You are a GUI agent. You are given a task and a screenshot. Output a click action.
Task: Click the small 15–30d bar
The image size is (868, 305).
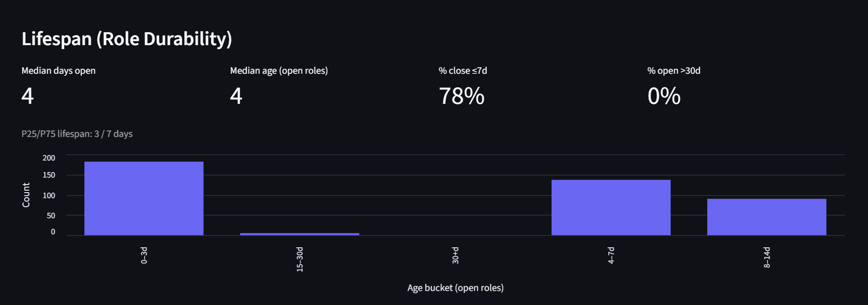[299, 234]
